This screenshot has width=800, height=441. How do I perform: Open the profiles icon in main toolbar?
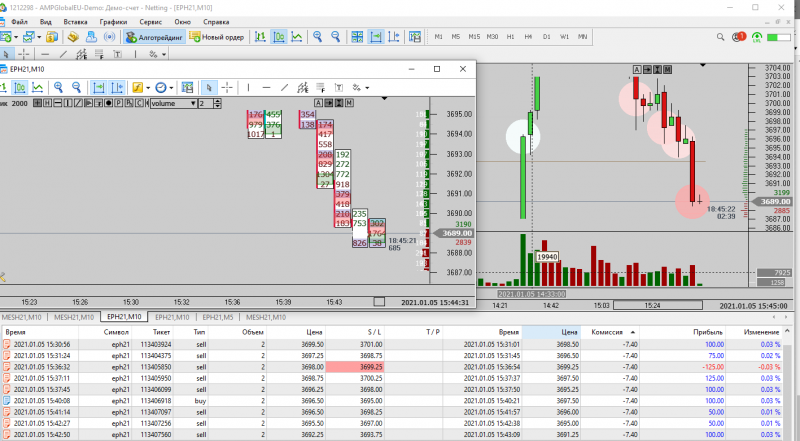tap(29, 37)
